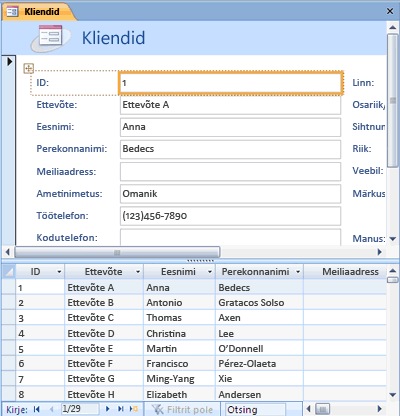Click datasheet horizontal scroll left arrow

coord(308,409)
